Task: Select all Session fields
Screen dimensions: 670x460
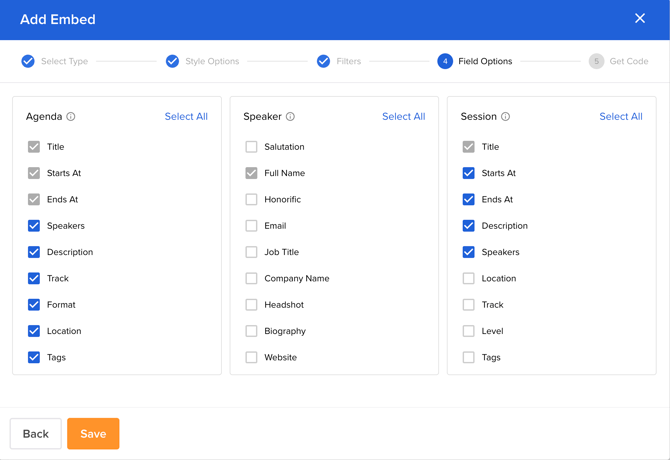Action: pos(620,117)
